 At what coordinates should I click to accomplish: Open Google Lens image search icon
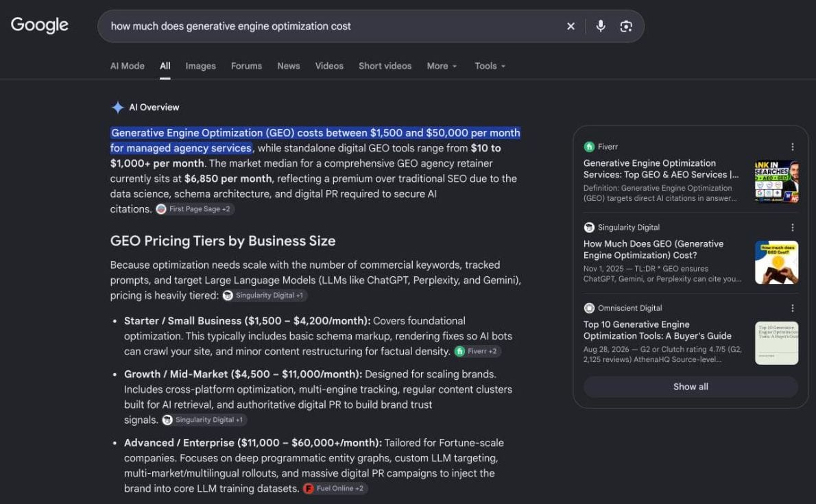pos(626,26)
